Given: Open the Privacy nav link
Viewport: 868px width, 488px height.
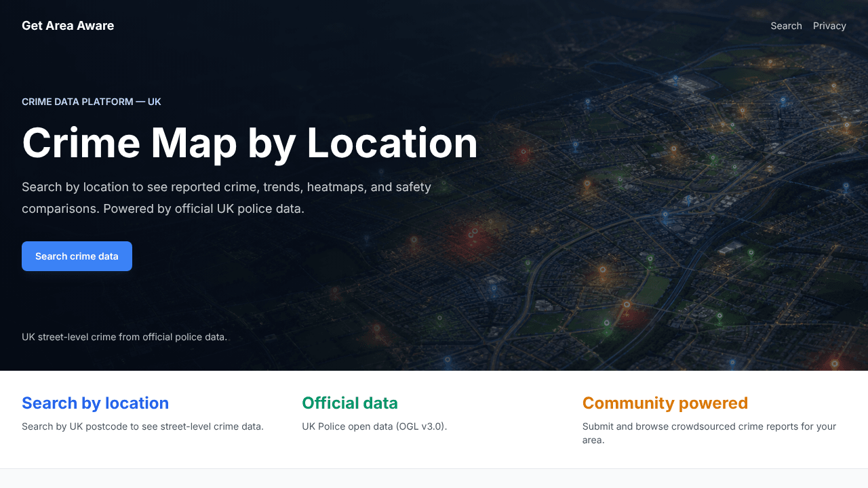Looking at the screenshot, I should click(x=829, y=26).
